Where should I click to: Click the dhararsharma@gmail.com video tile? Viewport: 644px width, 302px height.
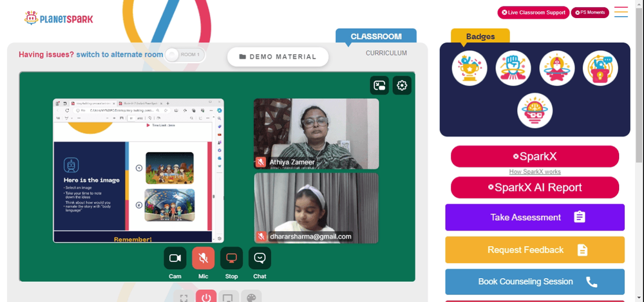[316, 208]
